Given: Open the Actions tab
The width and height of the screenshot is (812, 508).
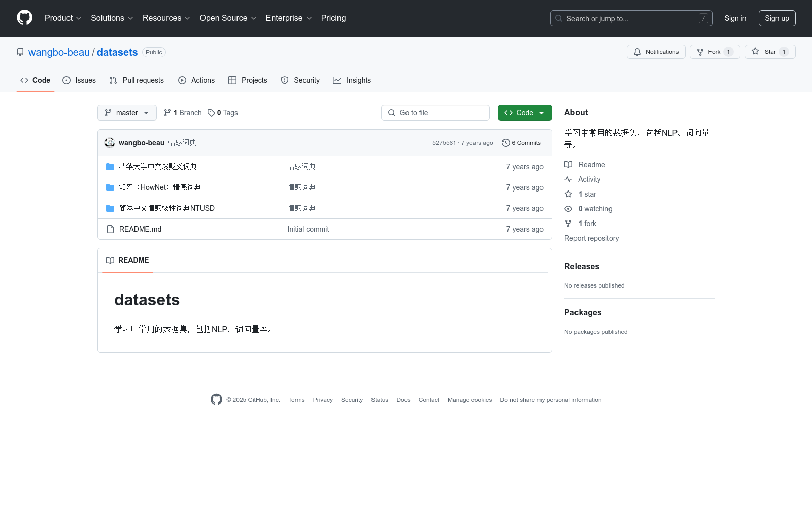Looking at the screenshot, I should pyautogui.click(x=196, y=80).
